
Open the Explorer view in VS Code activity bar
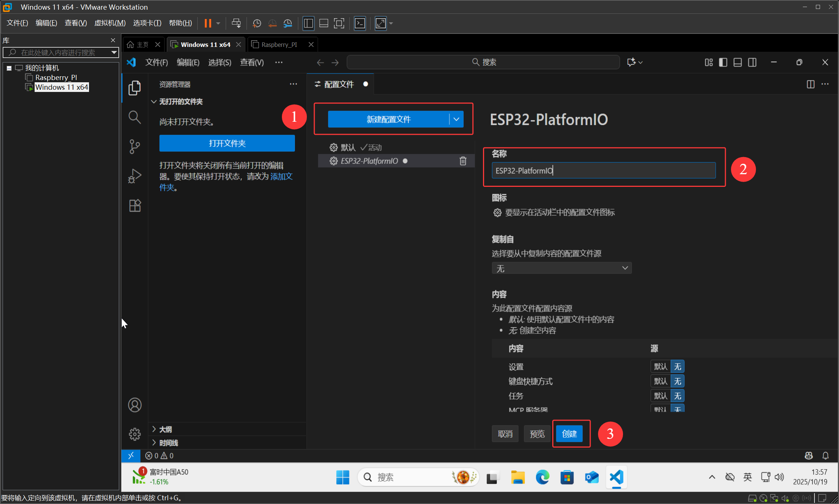click(134, 88)
